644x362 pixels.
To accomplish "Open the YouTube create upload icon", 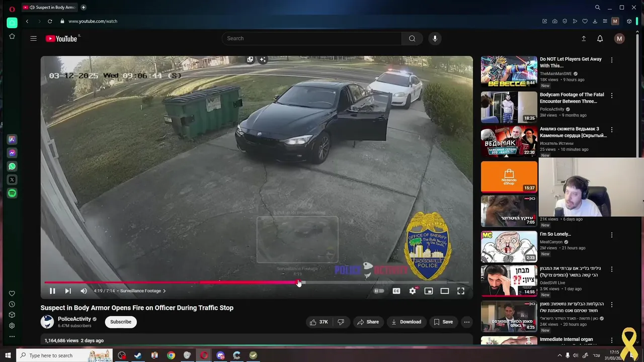I will coord(584,38).
